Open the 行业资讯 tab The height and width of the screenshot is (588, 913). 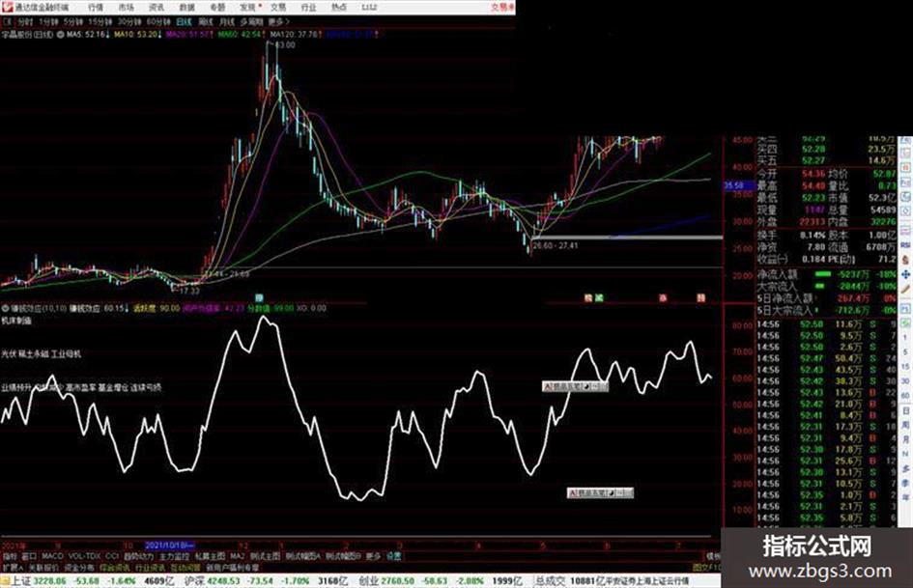click(x=150, y=567)
